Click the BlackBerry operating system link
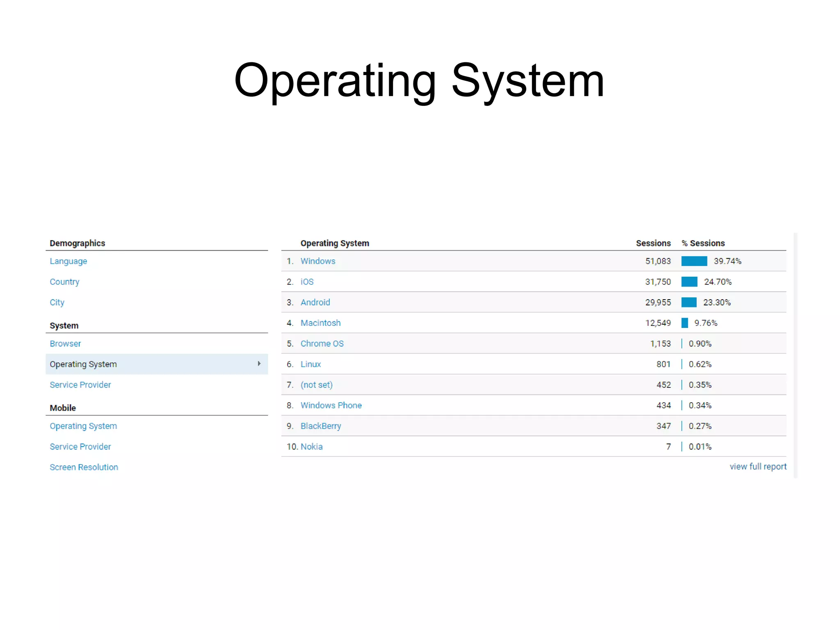 tap(321, 426)
